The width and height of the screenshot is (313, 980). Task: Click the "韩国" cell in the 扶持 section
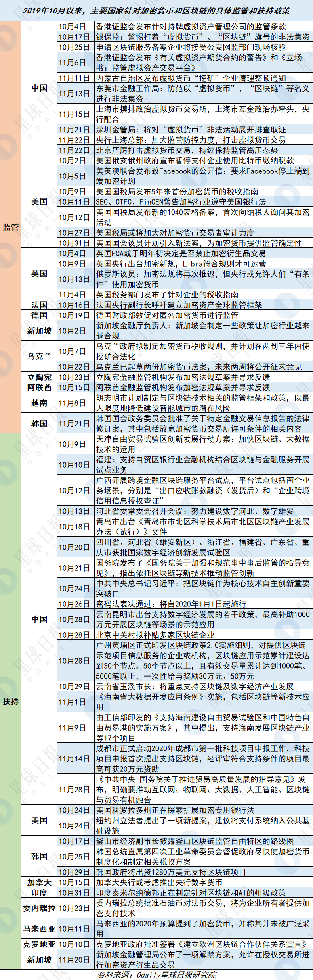(x=39, y=857)
